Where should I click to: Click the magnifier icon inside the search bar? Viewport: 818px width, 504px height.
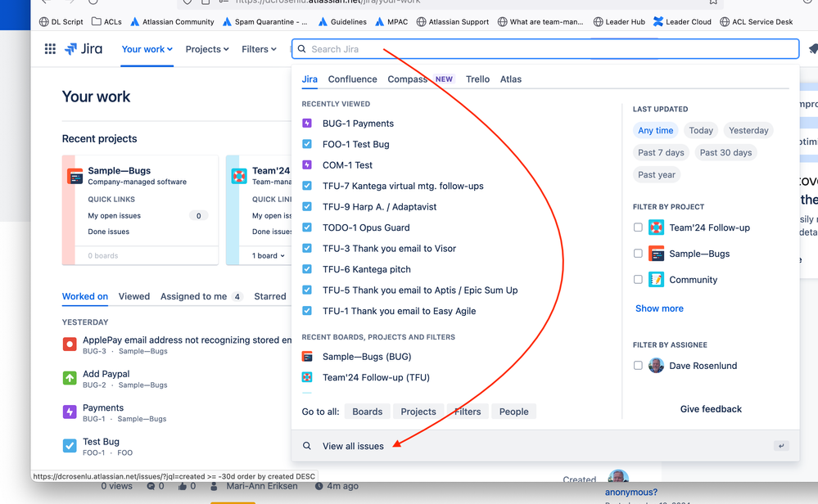pos(301,49)
